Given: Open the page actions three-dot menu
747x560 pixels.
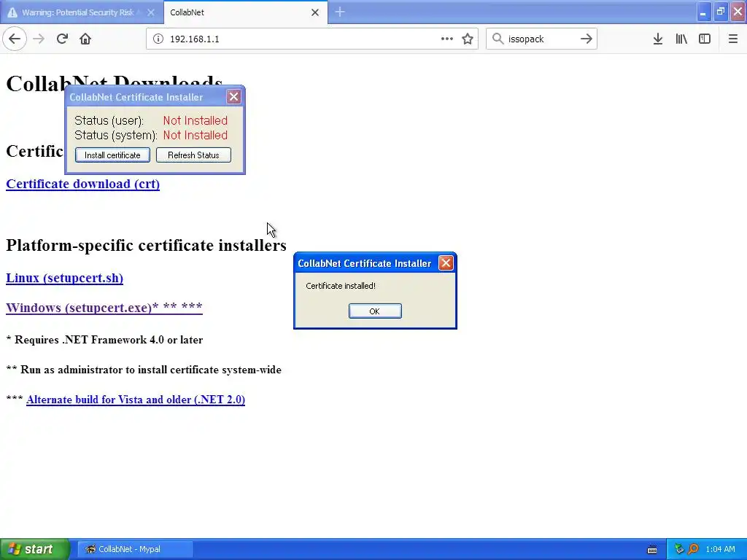Looking at the screenshot, I should (x=447, y=39).
